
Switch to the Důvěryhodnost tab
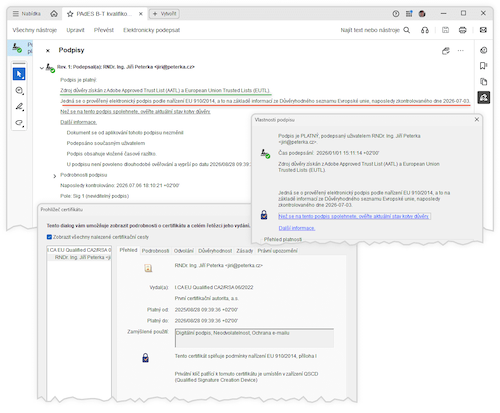coord(215,251)
